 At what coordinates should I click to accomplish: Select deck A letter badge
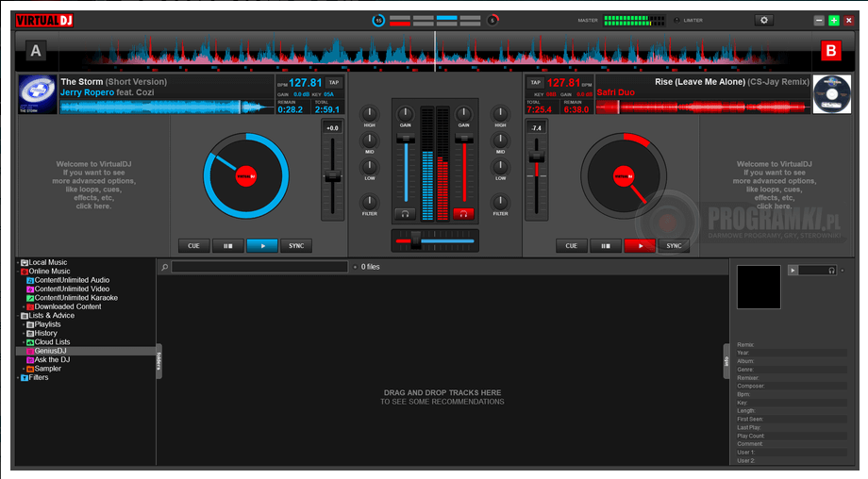(x=36, y=51)
